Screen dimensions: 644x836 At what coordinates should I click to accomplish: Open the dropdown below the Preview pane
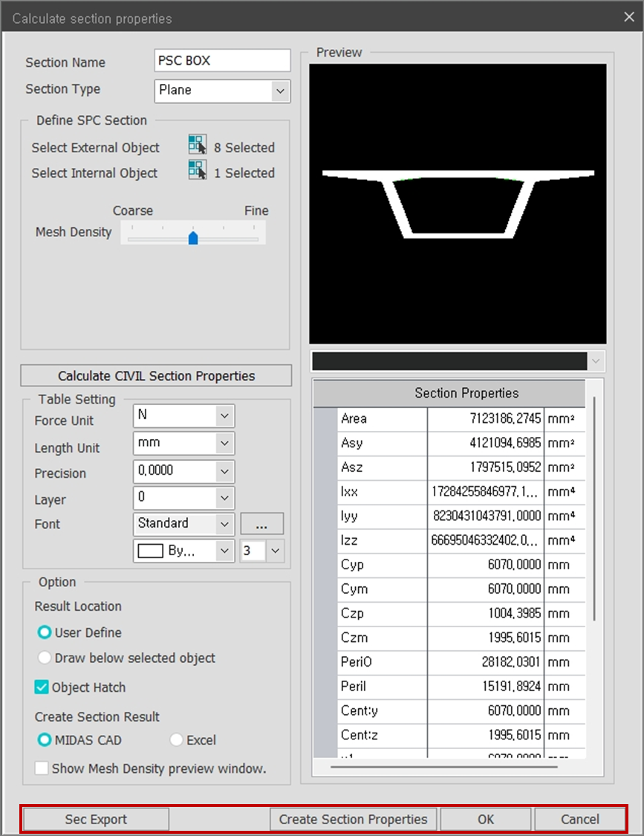tap(596, 361)
